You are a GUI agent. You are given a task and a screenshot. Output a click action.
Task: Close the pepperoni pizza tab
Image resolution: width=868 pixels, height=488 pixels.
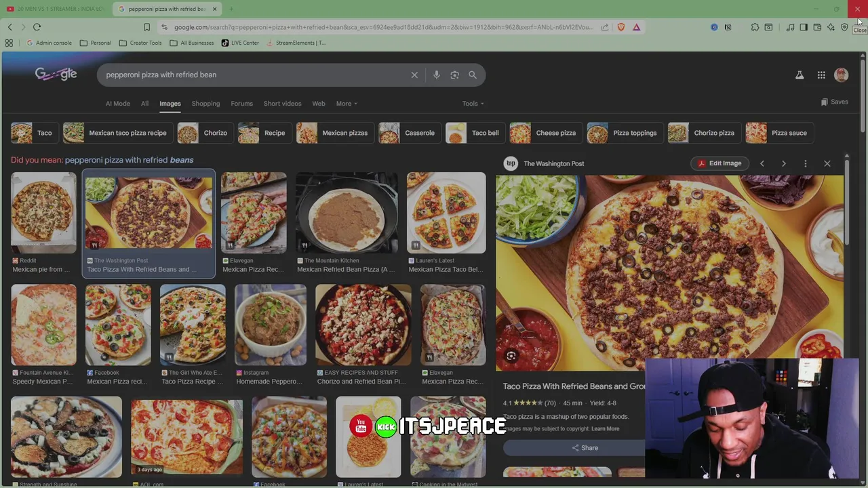click(x=215, y=9)
